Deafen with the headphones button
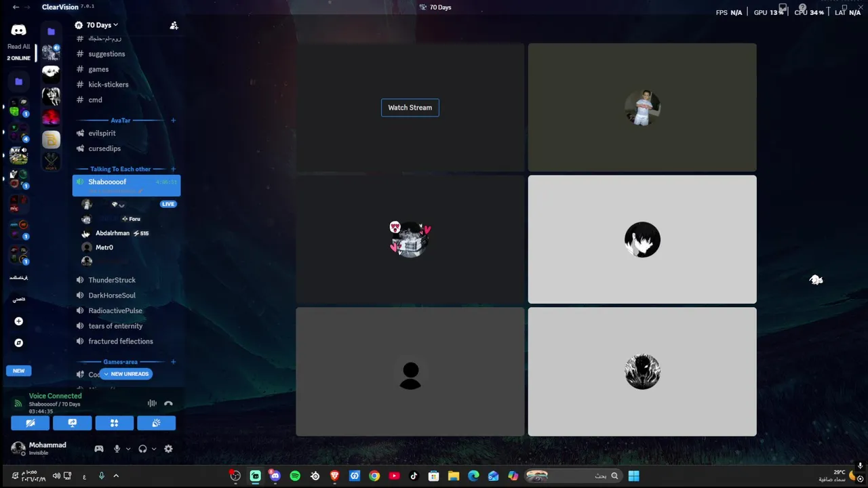Viewport: 868px width, 488px height. tap(142, 449)
